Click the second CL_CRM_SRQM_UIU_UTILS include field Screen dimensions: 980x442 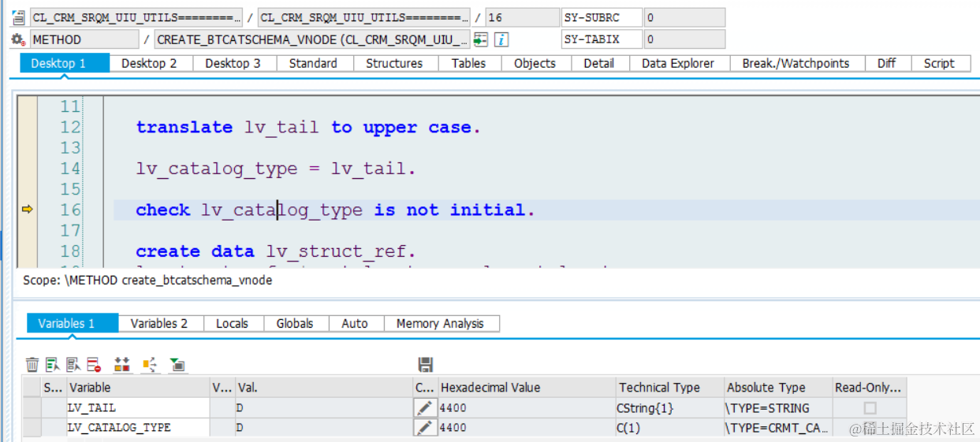[364, 17]
